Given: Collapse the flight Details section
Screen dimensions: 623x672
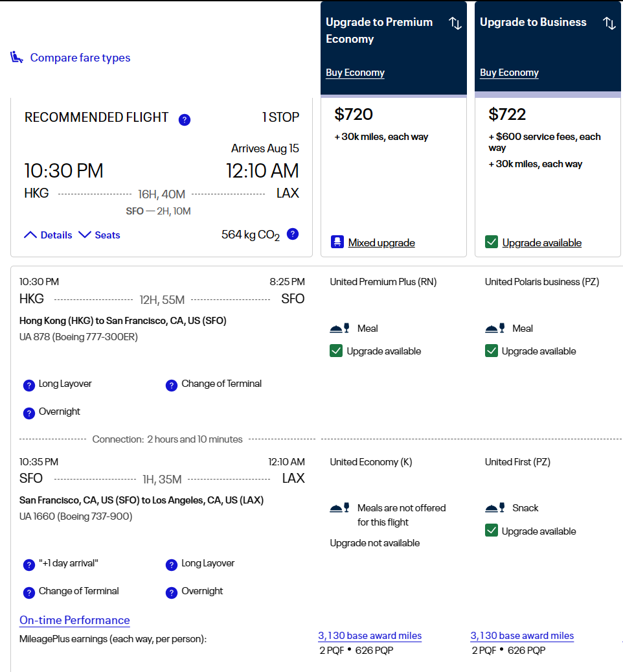Looking at the screenshot, I should coord(48,235).
